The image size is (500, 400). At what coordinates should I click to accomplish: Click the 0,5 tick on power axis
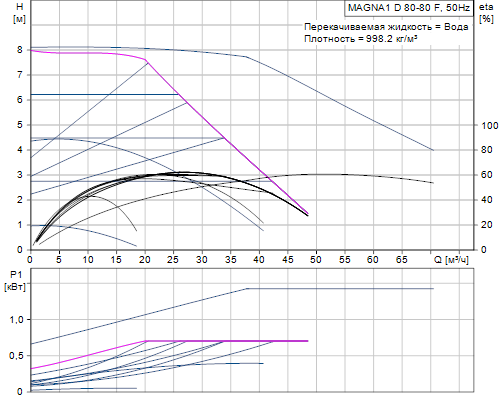tap(16, 356)
